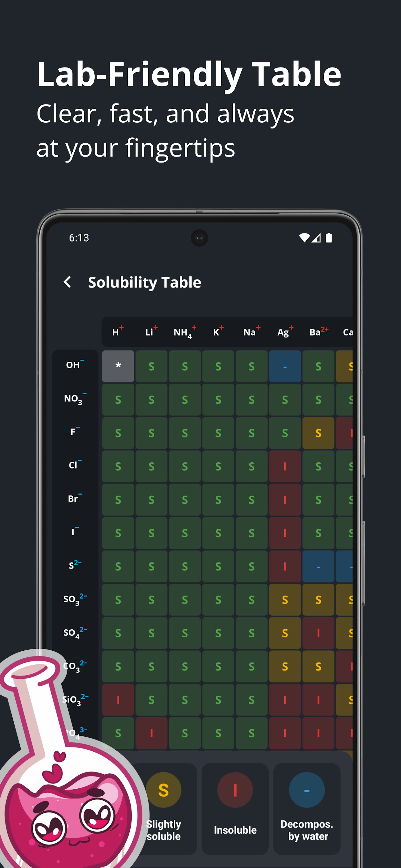Open the Ag+ and OH− decomposes cell
401x868 pixels.
285,366
